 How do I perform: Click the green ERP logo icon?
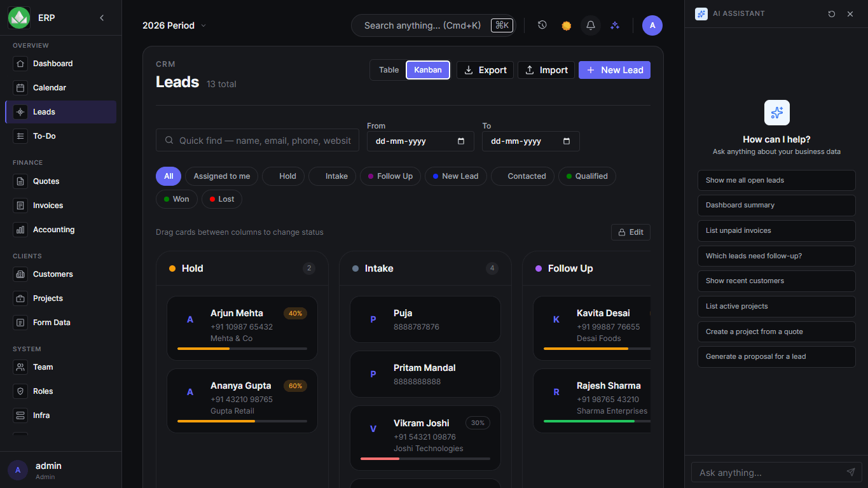point(19,18)
